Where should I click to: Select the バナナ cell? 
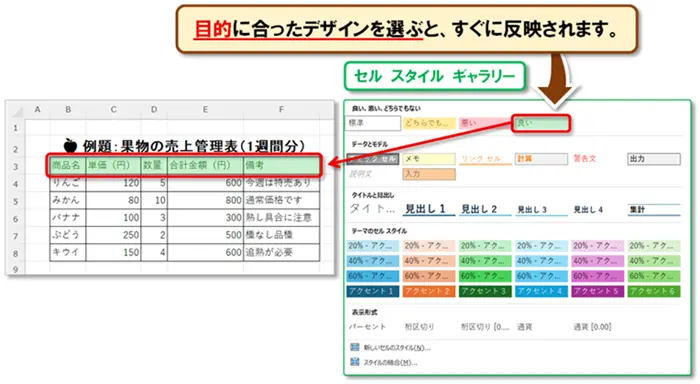click(x=68, y=218)
